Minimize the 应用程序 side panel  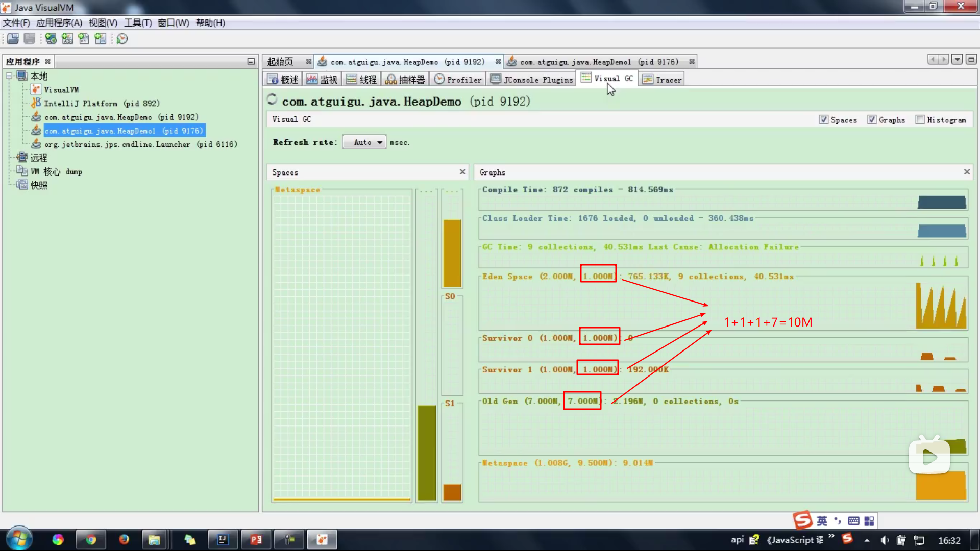[251, 61]
